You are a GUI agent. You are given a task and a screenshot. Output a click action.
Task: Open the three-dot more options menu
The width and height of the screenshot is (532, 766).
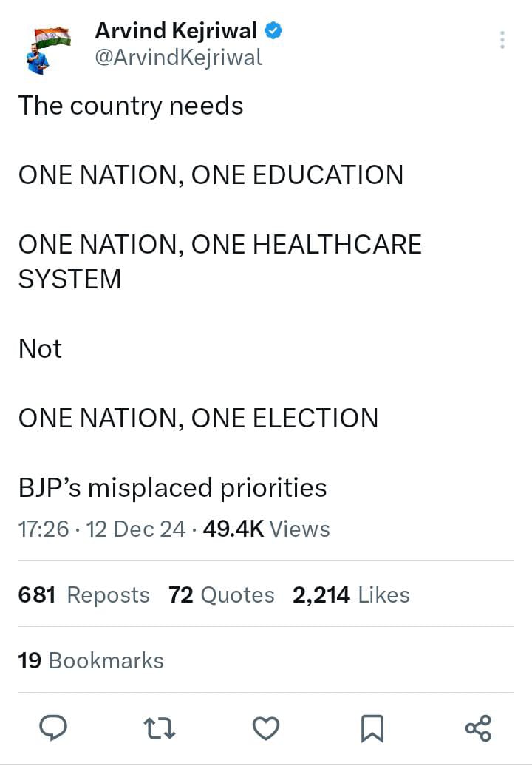click(502, 40)
